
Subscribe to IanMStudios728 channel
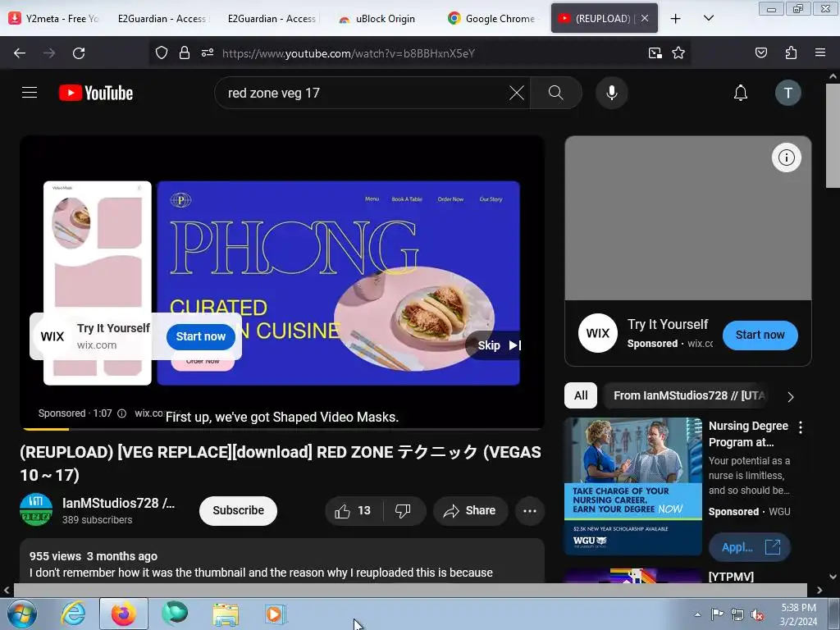click(x=238, y=510)
